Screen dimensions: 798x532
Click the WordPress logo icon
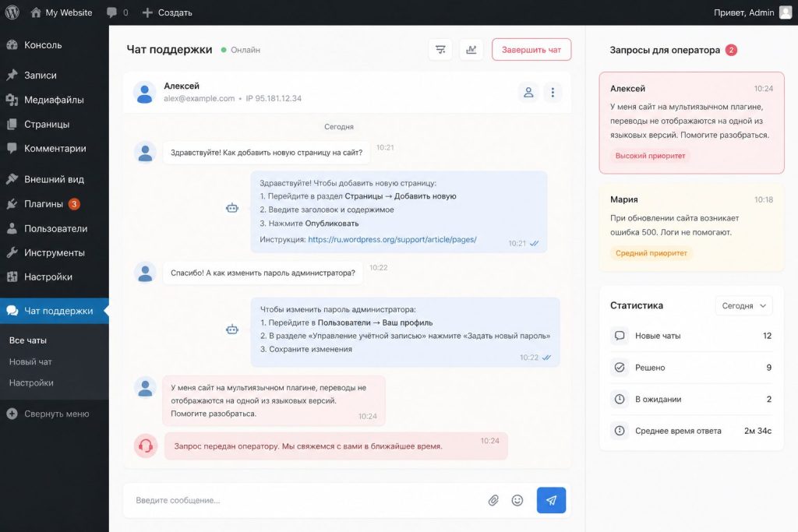tap(12, 12)
